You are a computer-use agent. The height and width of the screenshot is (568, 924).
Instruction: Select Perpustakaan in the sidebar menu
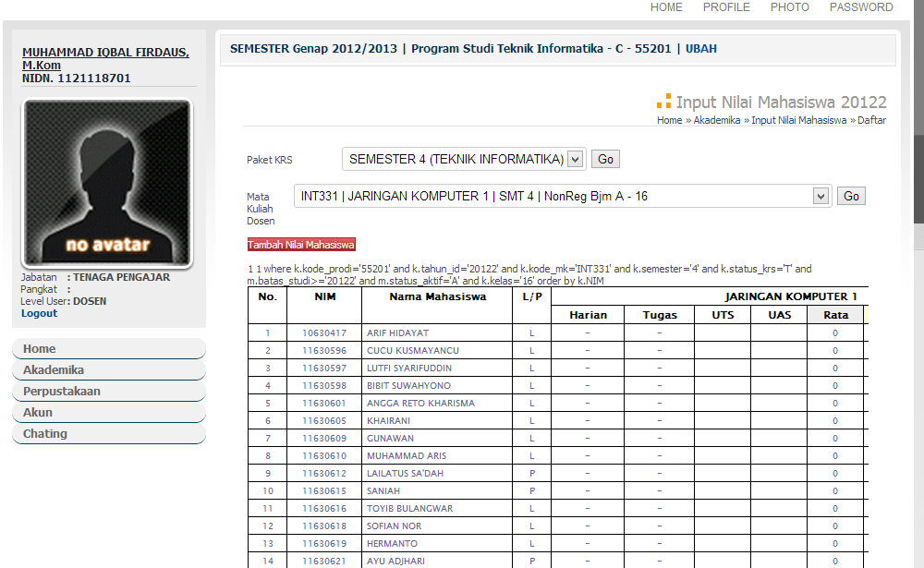click(62, 392)
